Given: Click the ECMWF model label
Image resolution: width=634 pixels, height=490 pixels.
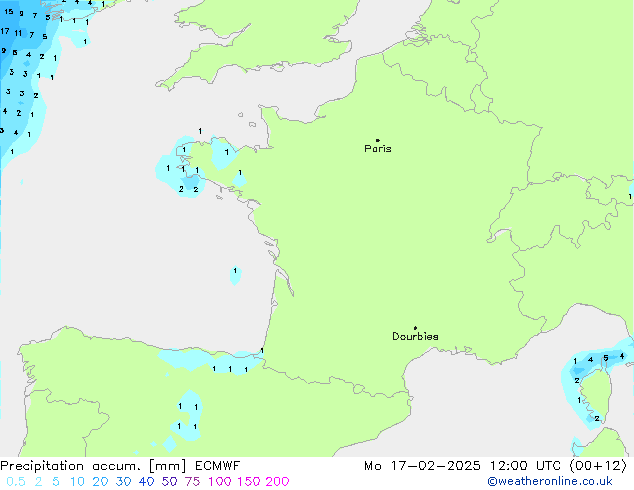Looking at the screenshot, I should tap(218, 466).
